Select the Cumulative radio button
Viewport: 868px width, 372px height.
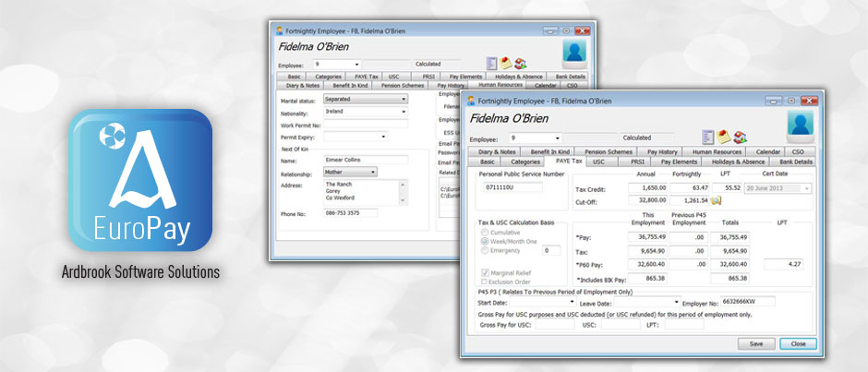[x=485, y=233]
